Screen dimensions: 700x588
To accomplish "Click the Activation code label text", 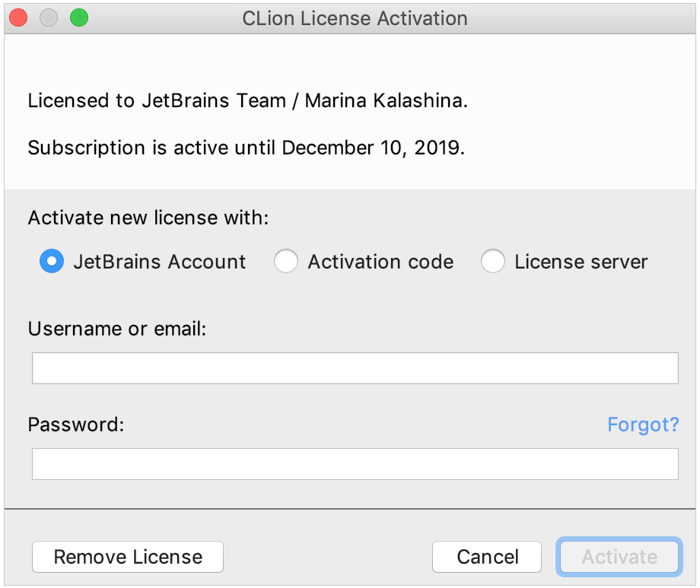I will [380, 262].
